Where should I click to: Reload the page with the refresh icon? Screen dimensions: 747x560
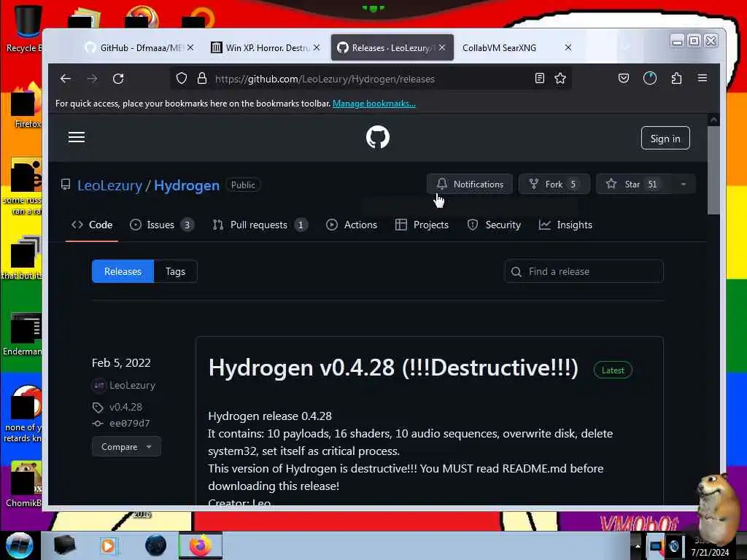118,79
